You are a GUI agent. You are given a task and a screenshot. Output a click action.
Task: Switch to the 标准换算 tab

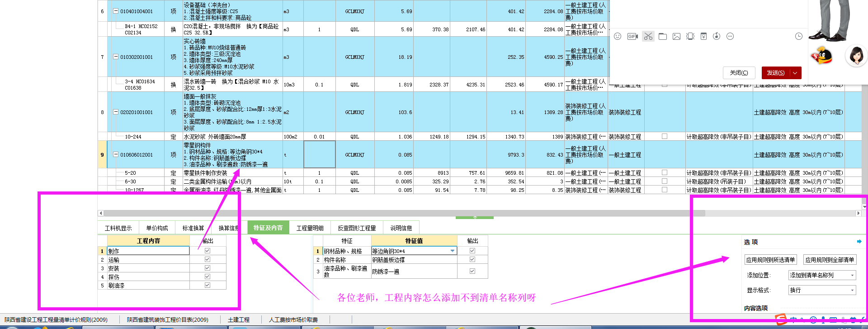coord(193,228)
